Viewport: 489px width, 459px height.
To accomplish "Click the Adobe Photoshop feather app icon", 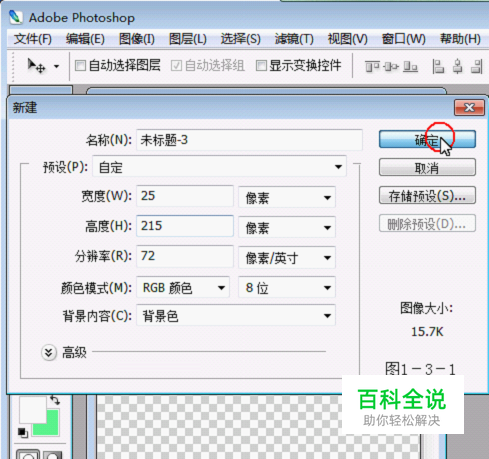I will (x=15, y=17).
